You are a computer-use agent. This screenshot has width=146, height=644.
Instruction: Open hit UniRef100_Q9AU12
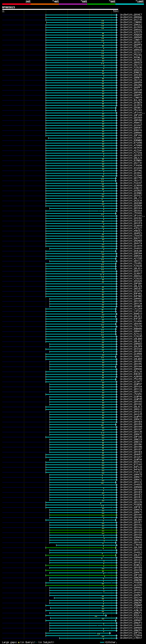[x=131, y=25]
